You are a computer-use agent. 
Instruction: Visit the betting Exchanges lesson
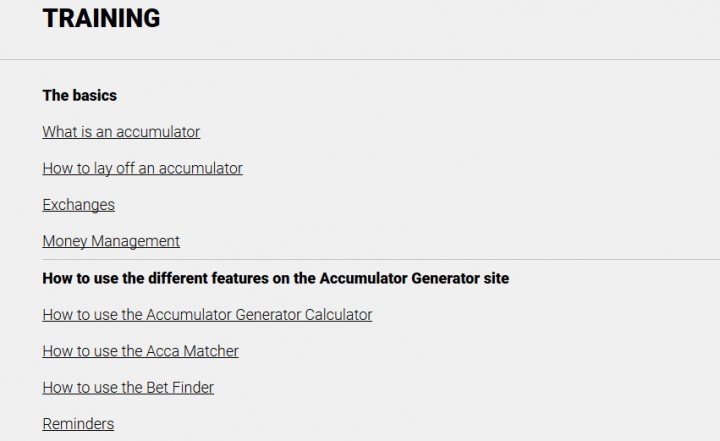click(79, 205)
